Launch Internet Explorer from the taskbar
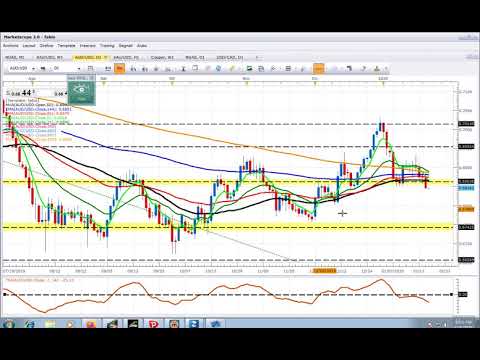The height and width of the screenshot is (360, 480). pos(30,323)
